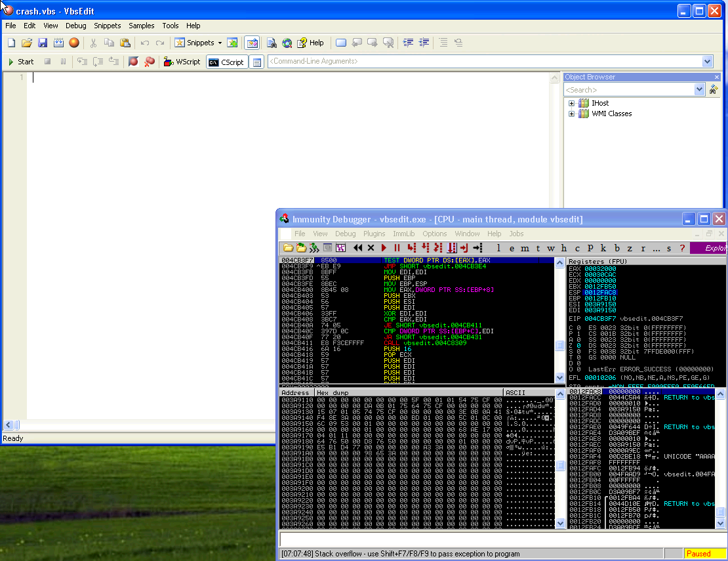Click the Add Snippet star icon
The width and height of the screenshot is (728, 561).
[232, 43]
